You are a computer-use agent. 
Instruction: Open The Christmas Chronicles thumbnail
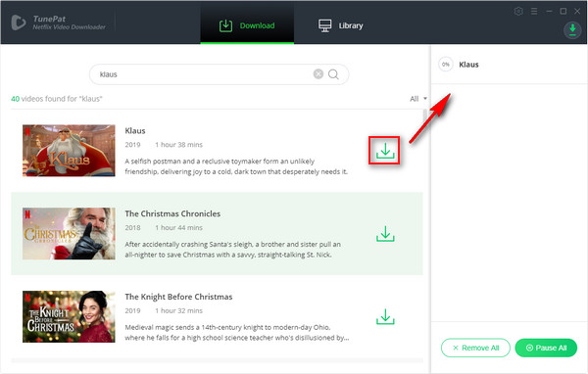coord(69,233)
